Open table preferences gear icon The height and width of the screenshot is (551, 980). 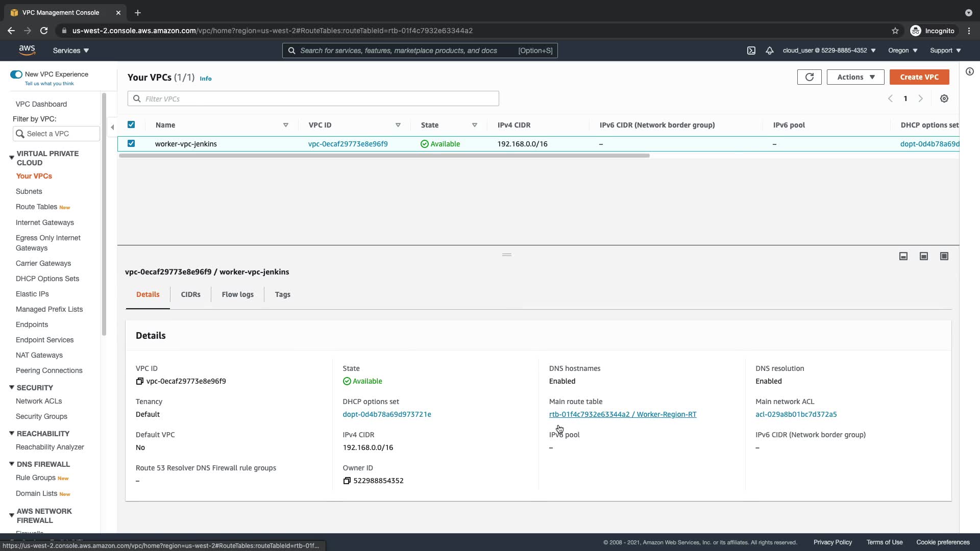click(x=944, y=98)
